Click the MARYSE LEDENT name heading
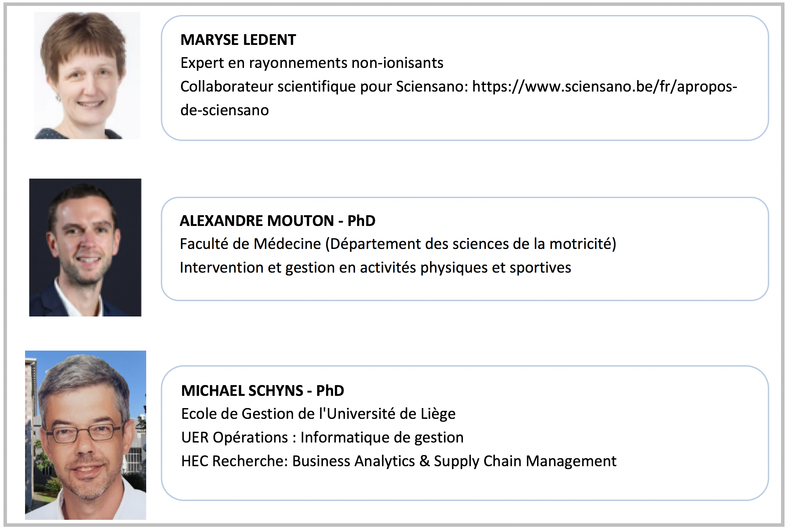This screenshot has width=788, height=532. (x=238, y=40)
